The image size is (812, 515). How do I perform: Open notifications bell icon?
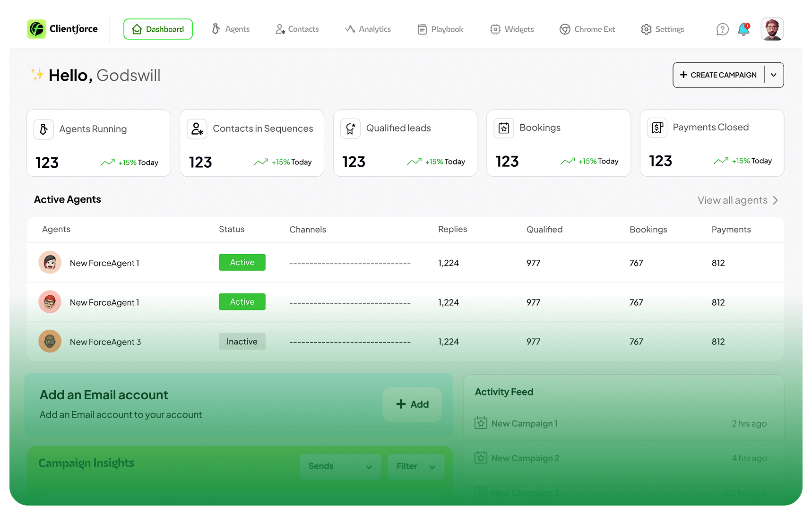click(x=743, y=29)
